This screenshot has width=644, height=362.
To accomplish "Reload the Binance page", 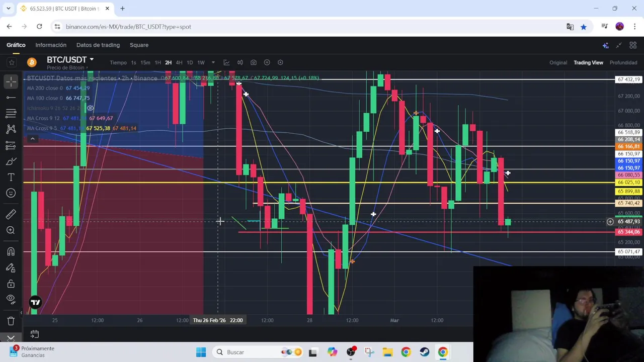I will click(39, 27).
